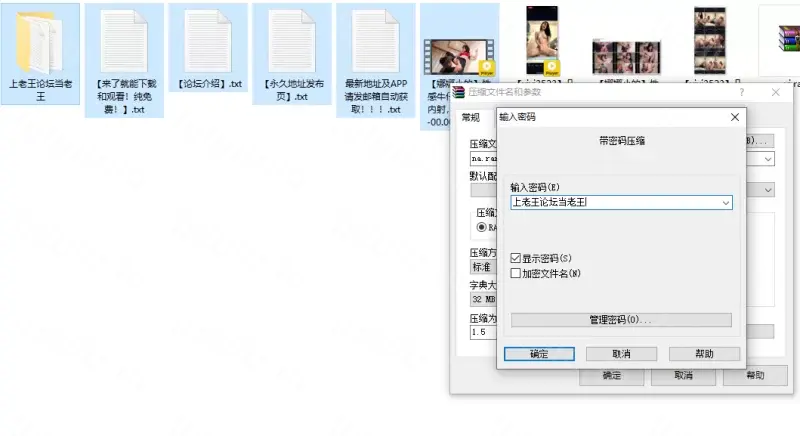Click the 上老王论坛当老王 folder name label
Viewport: 800px width, 436px height.
(40, 90)
